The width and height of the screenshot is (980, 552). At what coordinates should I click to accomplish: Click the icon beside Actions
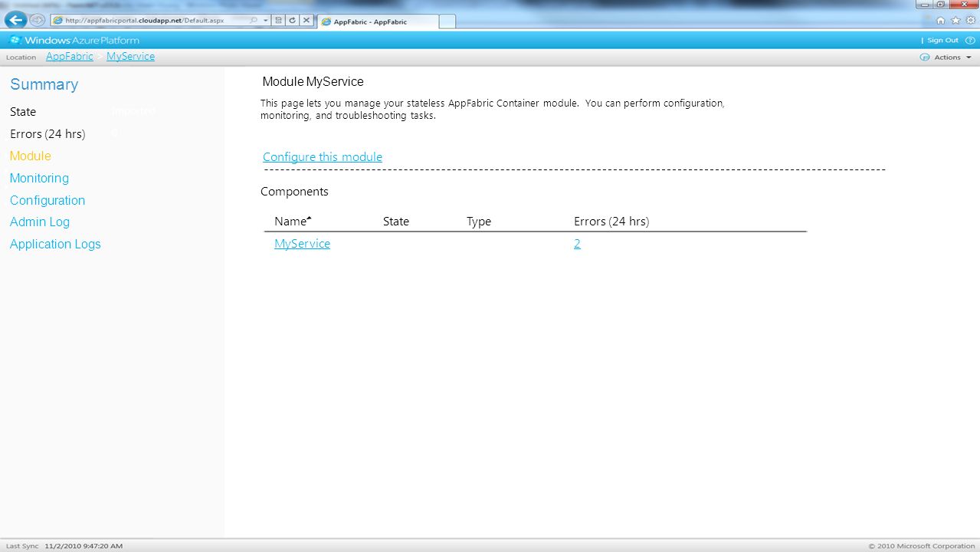click(x=925, y=58)
